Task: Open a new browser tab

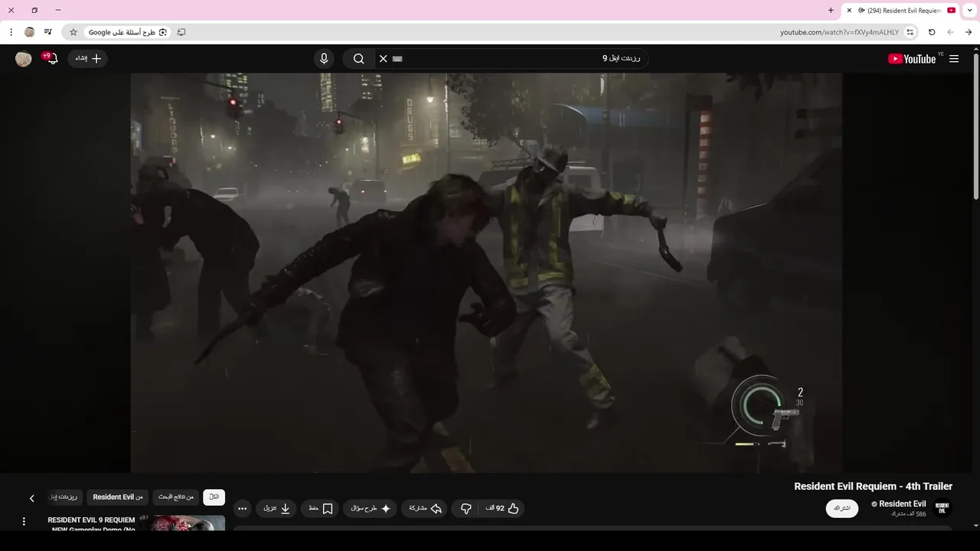Action: point(831,10)
